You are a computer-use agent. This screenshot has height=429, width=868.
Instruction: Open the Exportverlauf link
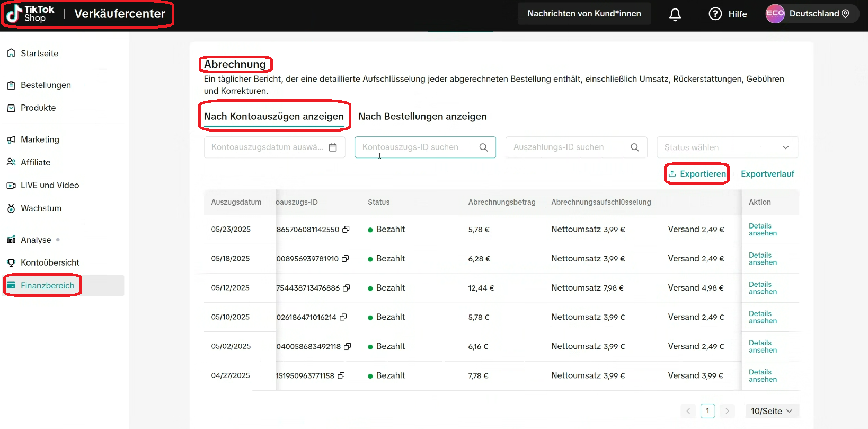[x=767, y=174]
